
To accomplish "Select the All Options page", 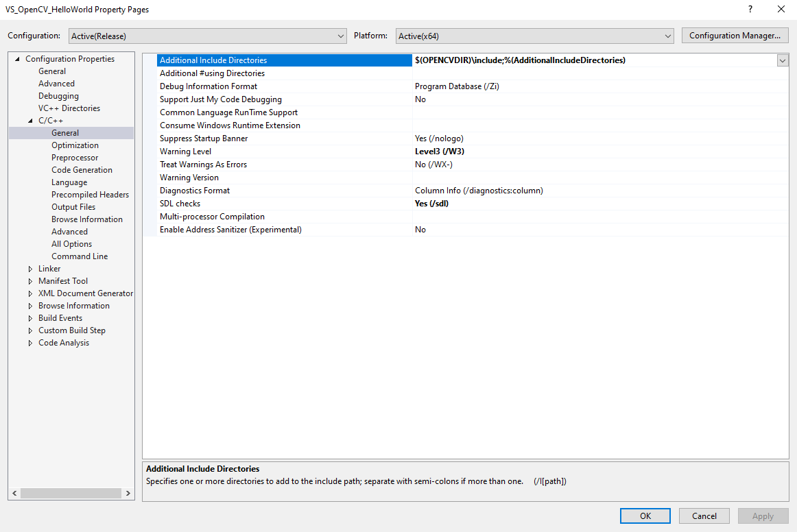I will tap(71, 244).
